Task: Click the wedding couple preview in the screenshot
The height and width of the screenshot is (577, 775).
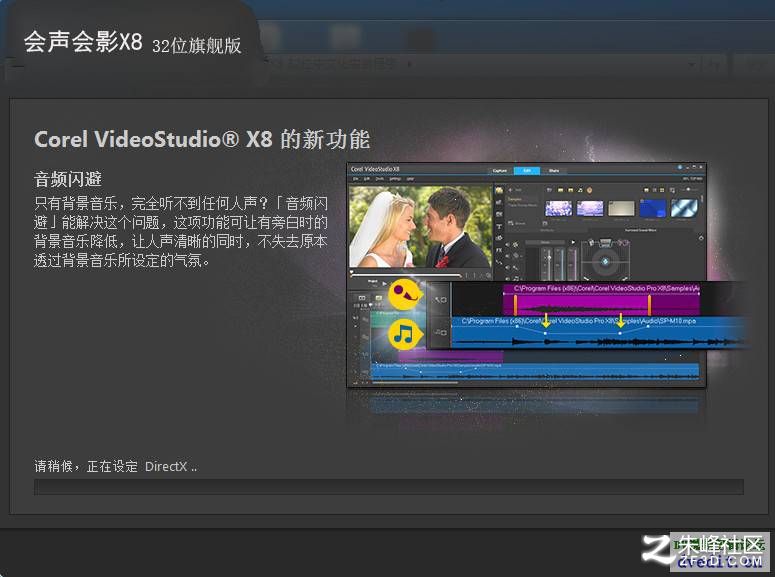Action: (x=420, y=226)
